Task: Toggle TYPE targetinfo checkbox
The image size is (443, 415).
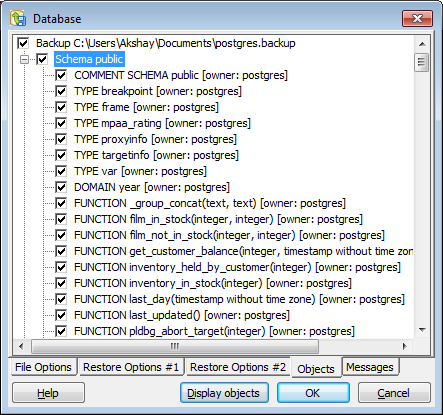Action: [x=61, y=155]
